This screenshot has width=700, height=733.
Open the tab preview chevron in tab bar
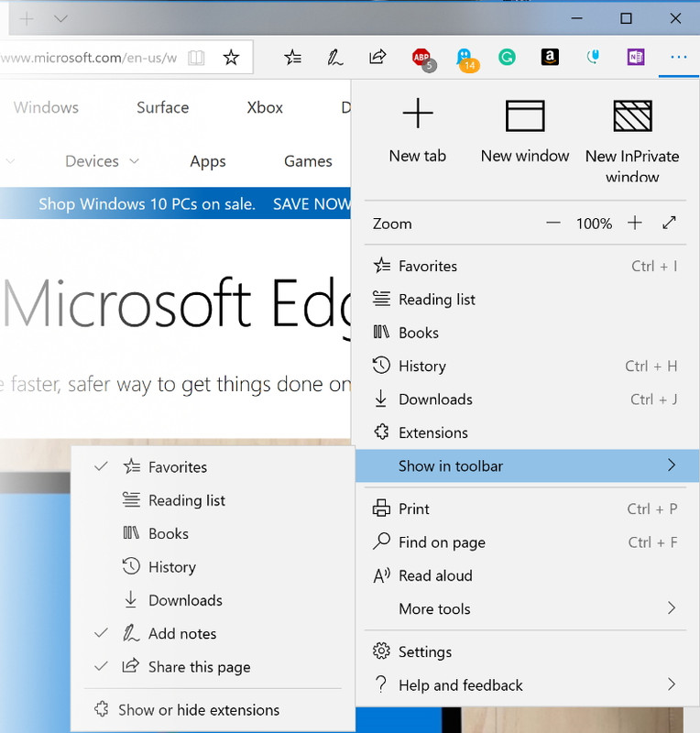pyautogui.click(x=60, y=19)
